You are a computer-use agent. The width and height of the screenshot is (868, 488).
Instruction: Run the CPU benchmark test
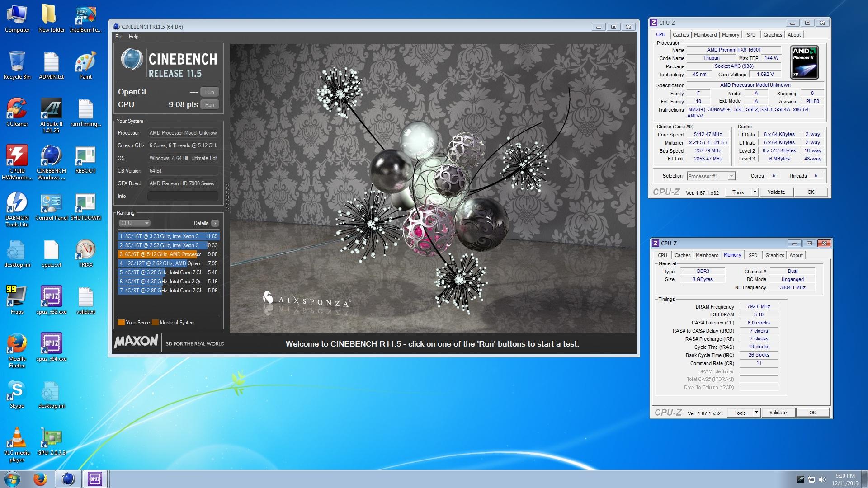pos(209,105)
